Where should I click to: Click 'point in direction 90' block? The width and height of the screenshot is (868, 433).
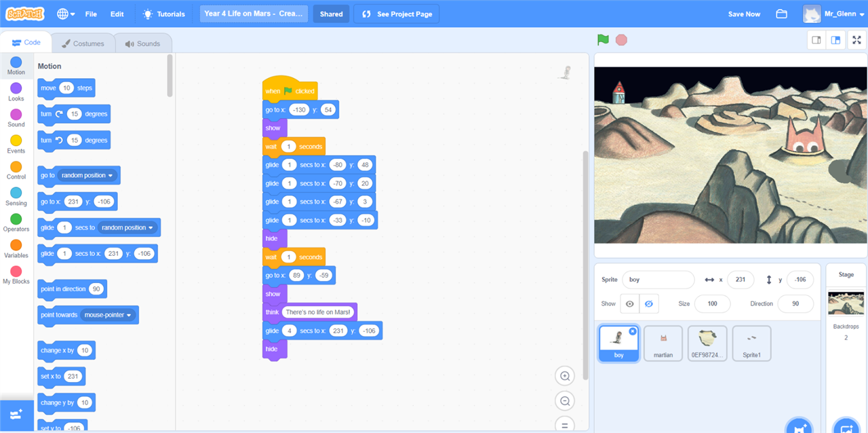(x=72, y=289)
